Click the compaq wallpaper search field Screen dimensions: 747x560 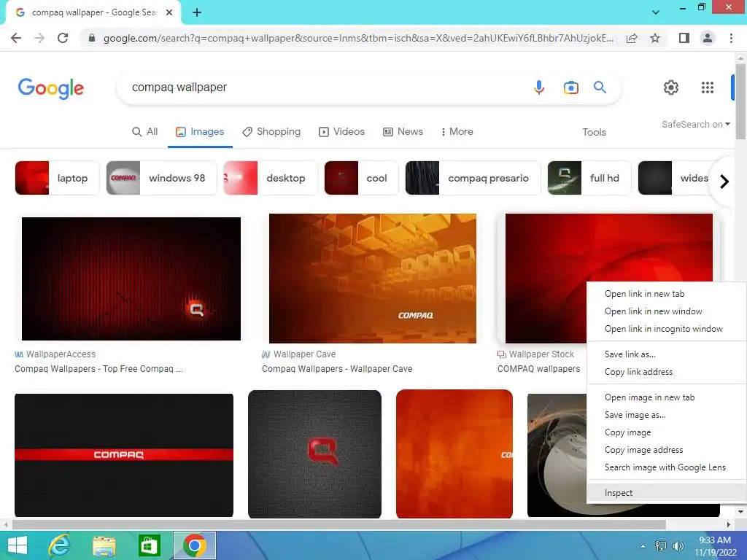324,87
